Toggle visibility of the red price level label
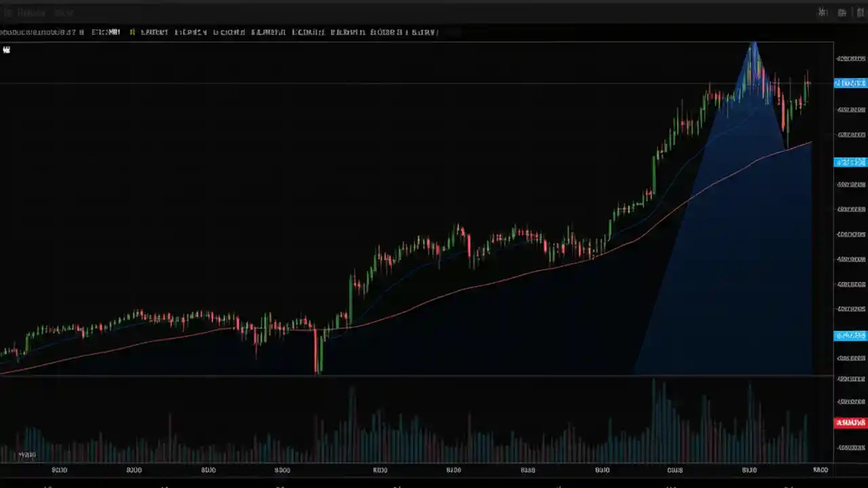The width and height of the screenshot is (868, 488). pos(850,422)
